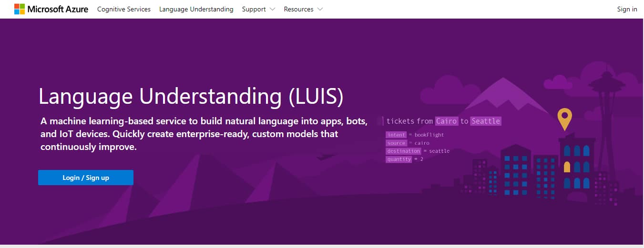This screenshot has width=644, height=248.
Task: Click the Sign in link
Action: click(x=627, y=9)
